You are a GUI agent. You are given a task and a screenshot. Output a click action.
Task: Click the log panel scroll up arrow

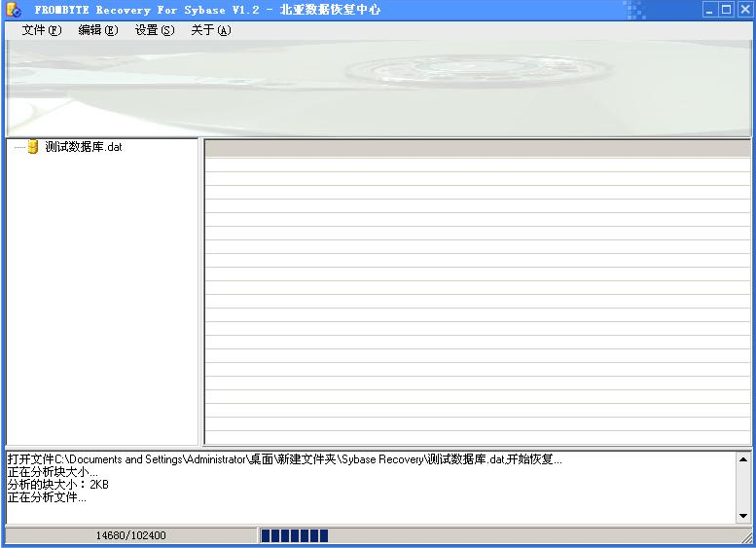(x=743, y=459)
